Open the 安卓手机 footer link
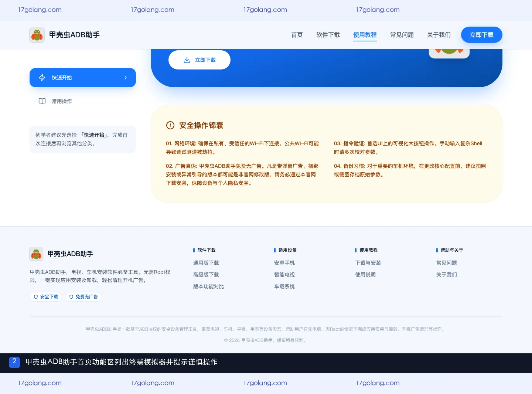 click(x=284, y=263)
